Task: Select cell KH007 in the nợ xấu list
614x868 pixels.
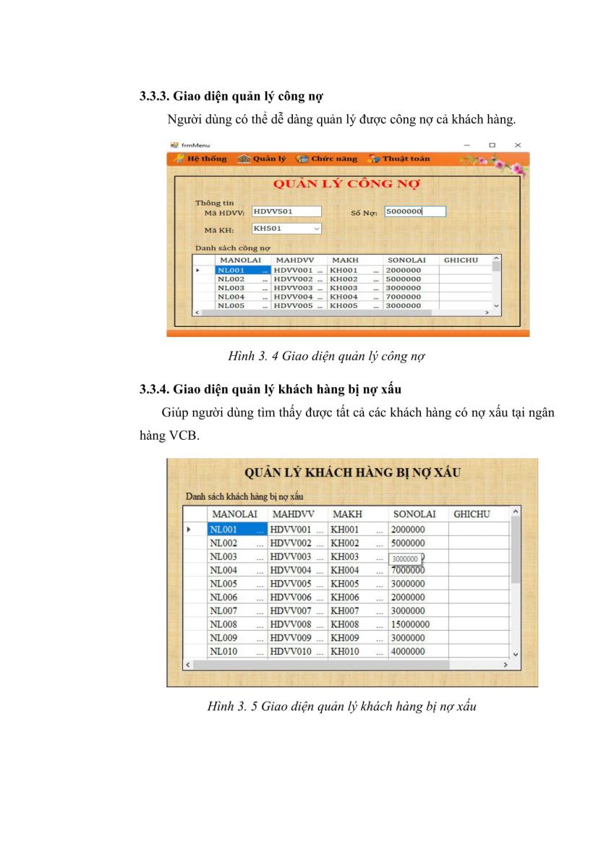Action: [357, 611]
